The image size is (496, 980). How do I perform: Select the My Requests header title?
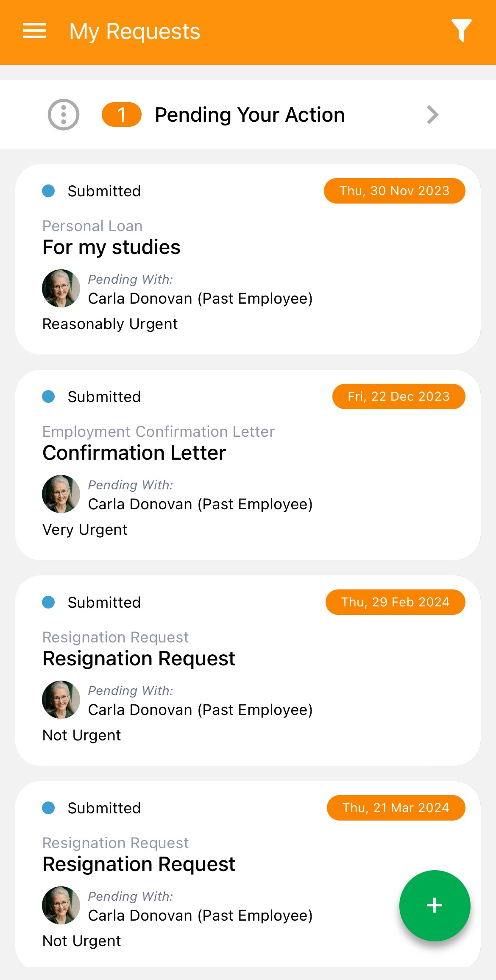point(135,31)
